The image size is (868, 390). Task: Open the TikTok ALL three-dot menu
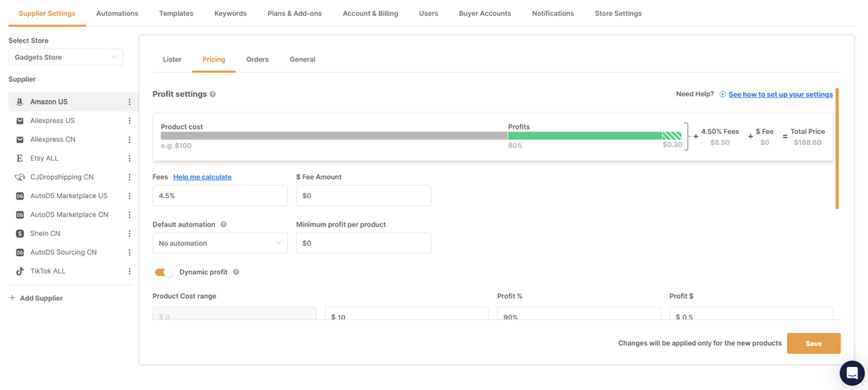tap(129, 271)
